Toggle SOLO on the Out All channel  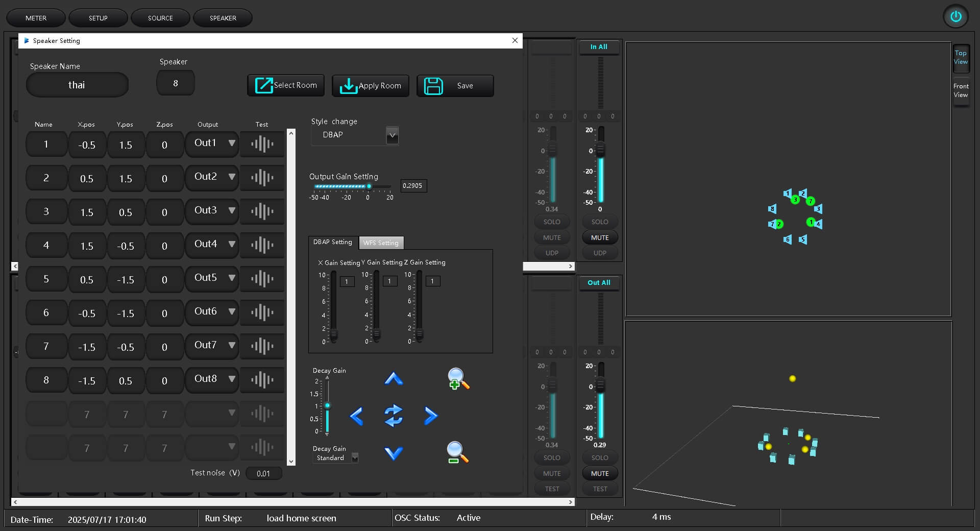coord(600,457)
